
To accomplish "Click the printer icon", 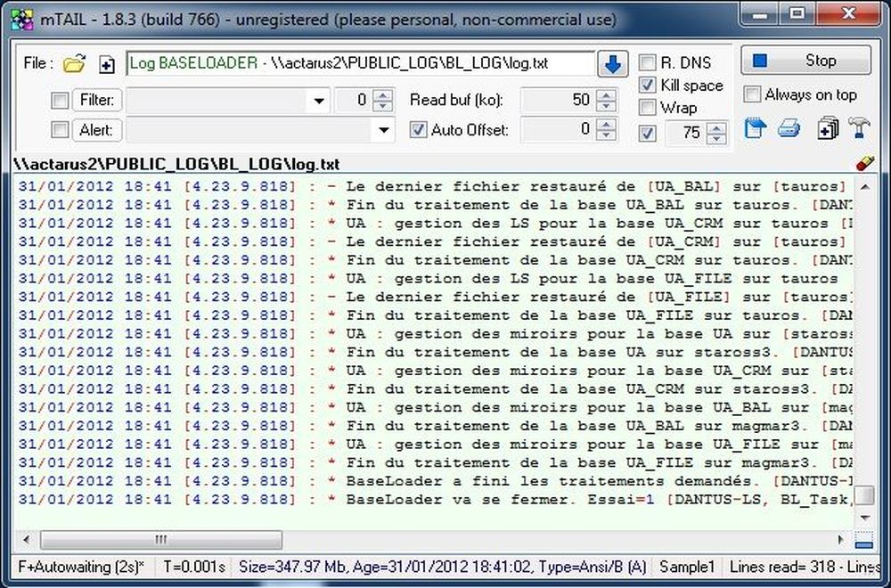I will point(789,129).
